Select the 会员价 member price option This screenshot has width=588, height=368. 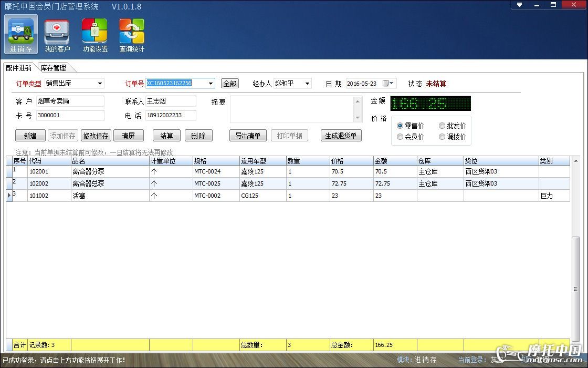(401, 137)
